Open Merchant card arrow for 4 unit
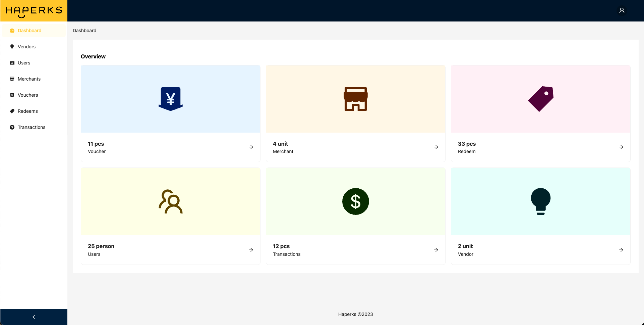The height and width of the screenshot is (325, 644). tap(436, 147)
